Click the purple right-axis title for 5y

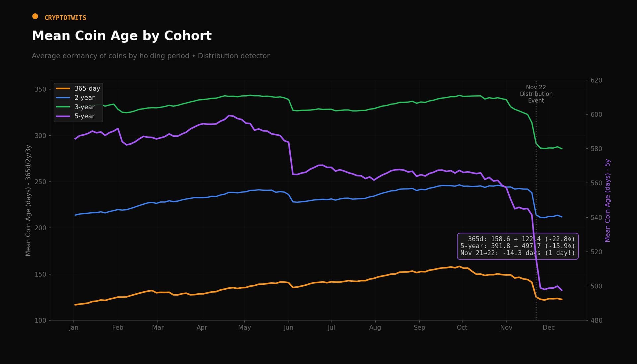pyautogui.click(x=607, y=200)
